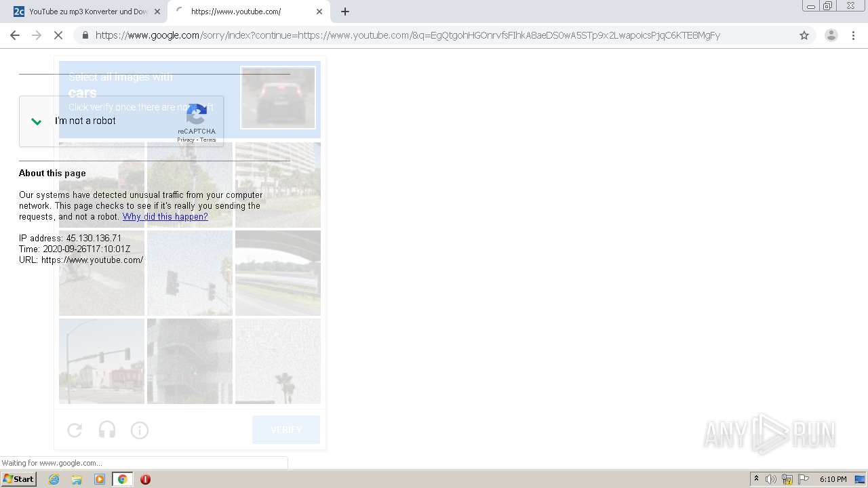Select the center traffic light captcha tile
868x488 pixels.
tap(190, 273)
